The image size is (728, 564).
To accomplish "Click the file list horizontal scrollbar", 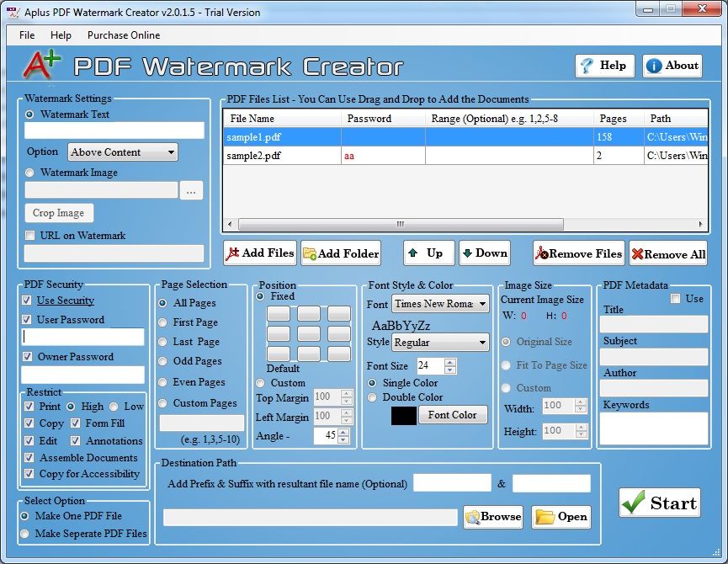I will (401, 224).
